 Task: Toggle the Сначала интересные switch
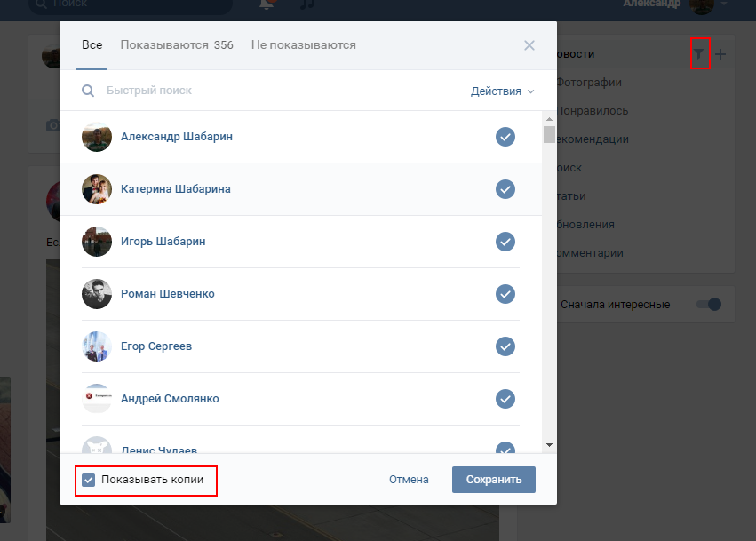709,305
